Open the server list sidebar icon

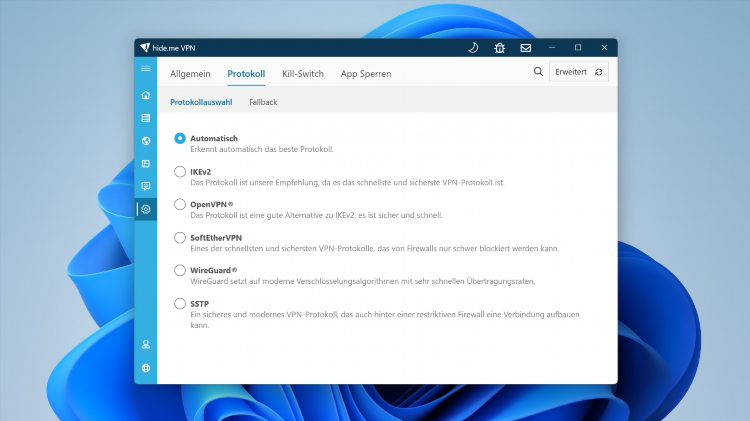(x=146, y=118)
